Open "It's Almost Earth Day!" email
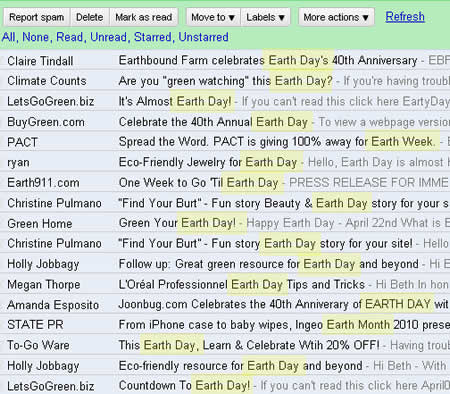450x394 pixels. point(225,101)
